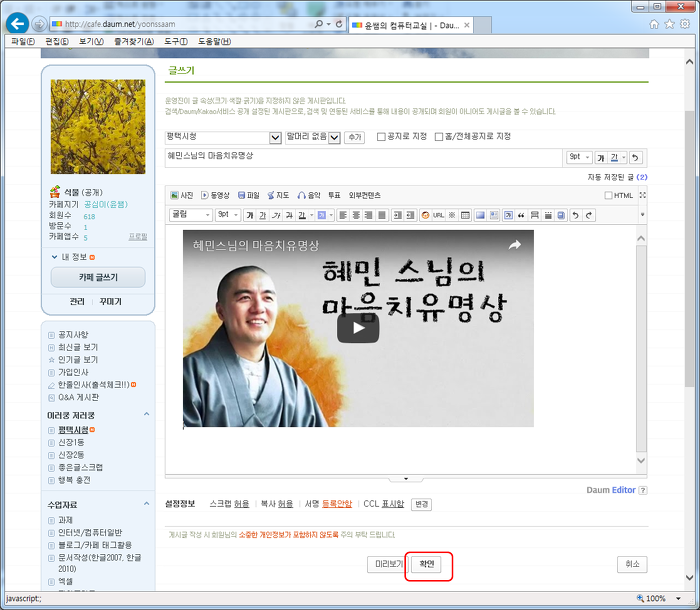The height and width of the screenshot is (610, 700).
Task: Insert special character symbol
Action: coord(452,215)
